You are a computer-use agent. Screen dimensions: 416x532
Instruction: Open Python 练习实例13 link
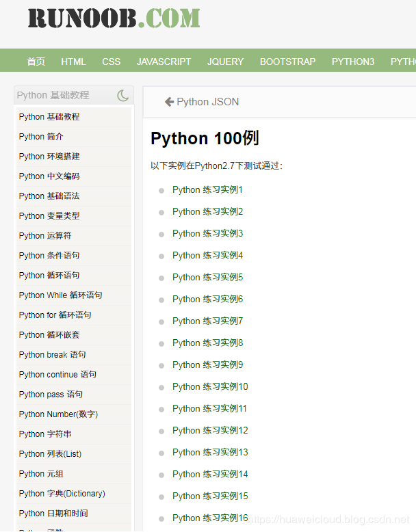(210, 452)
